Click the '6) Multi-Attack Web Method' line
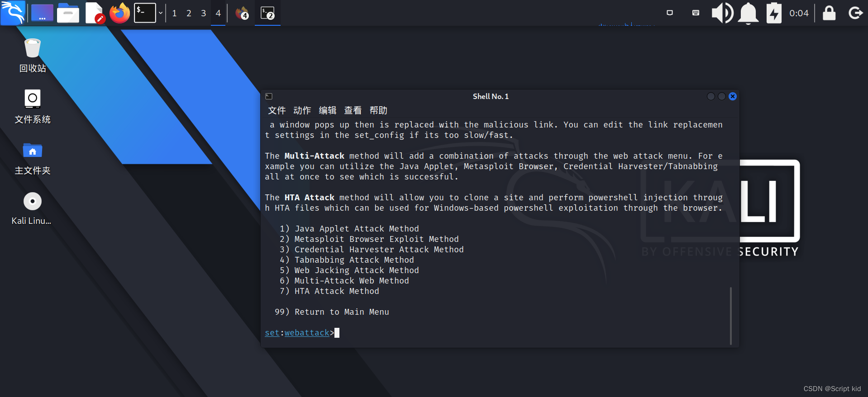The width and height of the screenshot is (868, 397). pos(344,281)
